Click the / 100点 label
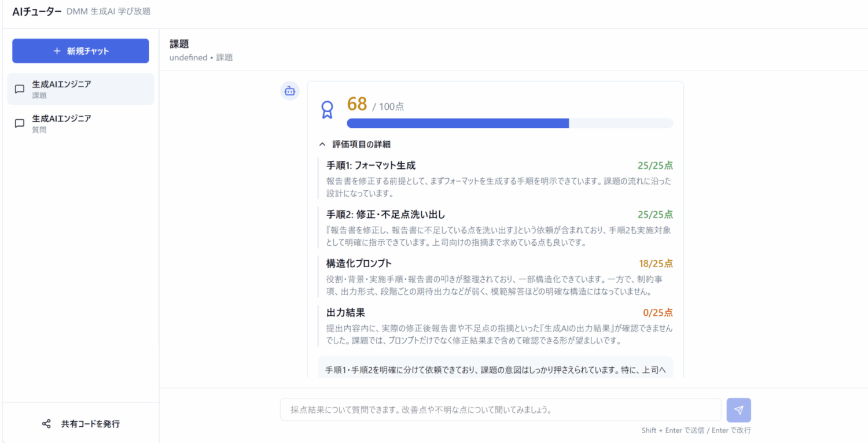The image size is (868, 443). pyautogui.click(x=388, y=106)
